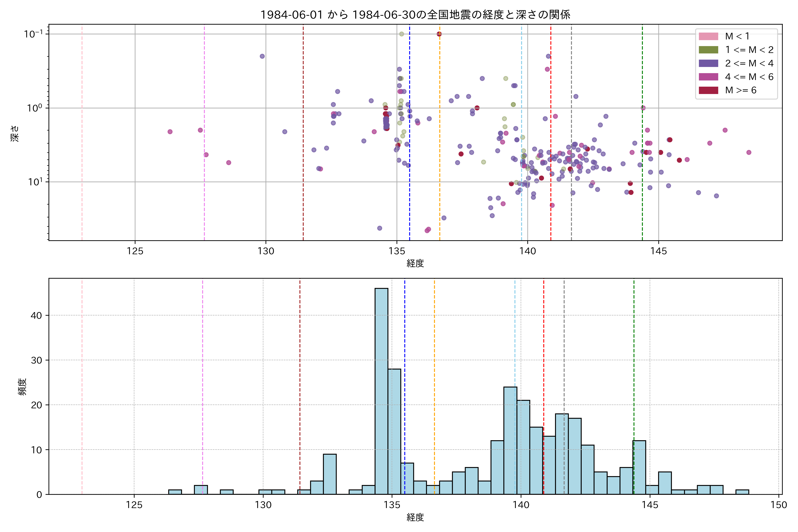Click the 'M >= 6' legend text
Image resolution: width=798 pixels, height=532 pixels.
(741, 90)
